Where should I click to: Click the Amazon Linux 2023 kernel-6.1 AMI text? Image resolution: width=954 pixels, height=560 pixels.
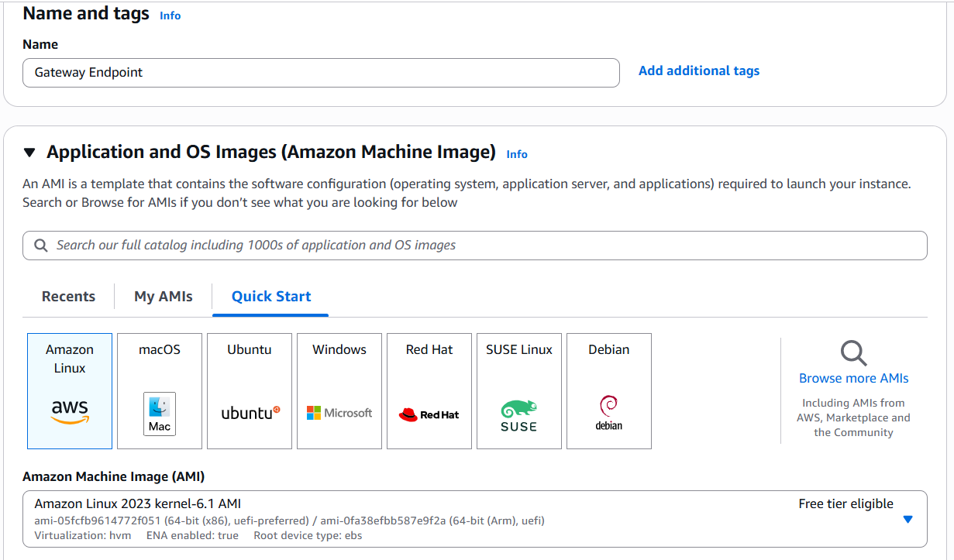(138, 504)
